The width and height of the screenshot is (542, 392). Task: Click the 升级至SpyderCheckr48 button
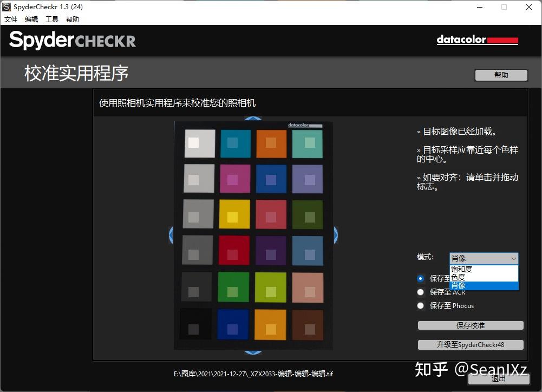point(470,344)
